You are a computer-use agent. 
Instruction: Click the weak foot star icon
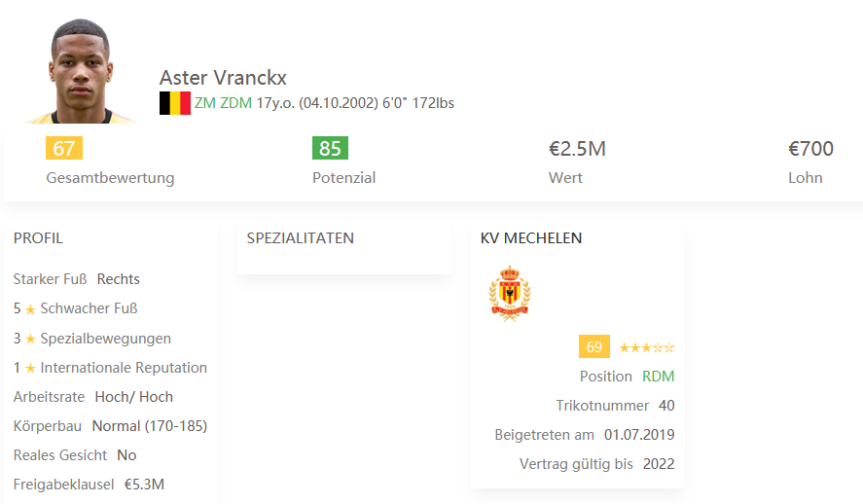[30, 309]
